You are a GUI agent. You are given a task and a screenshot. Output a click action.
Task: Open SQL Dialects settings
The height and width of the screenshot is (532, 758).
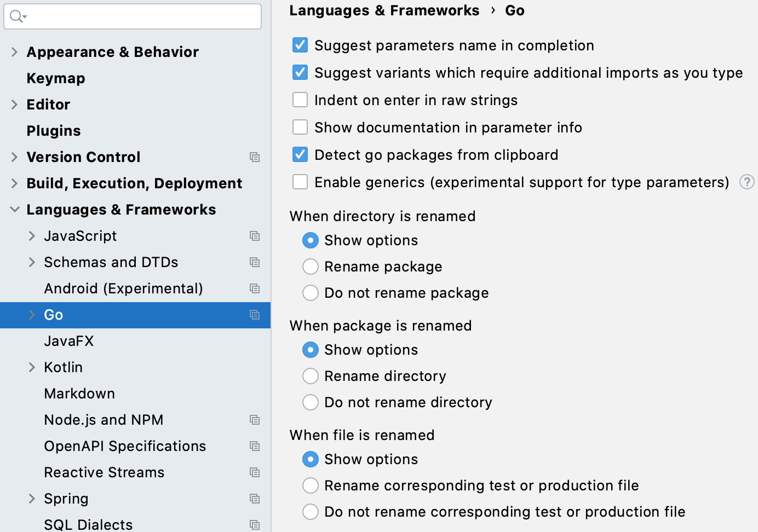88,524
